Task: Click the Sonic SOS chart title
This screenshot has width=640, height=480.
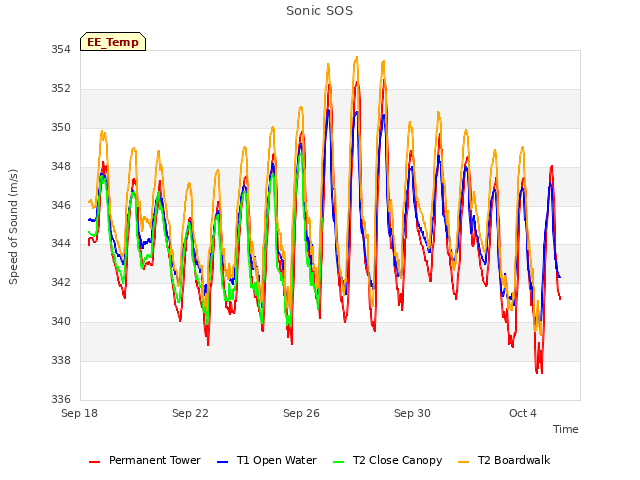Action: click(319, 11)
